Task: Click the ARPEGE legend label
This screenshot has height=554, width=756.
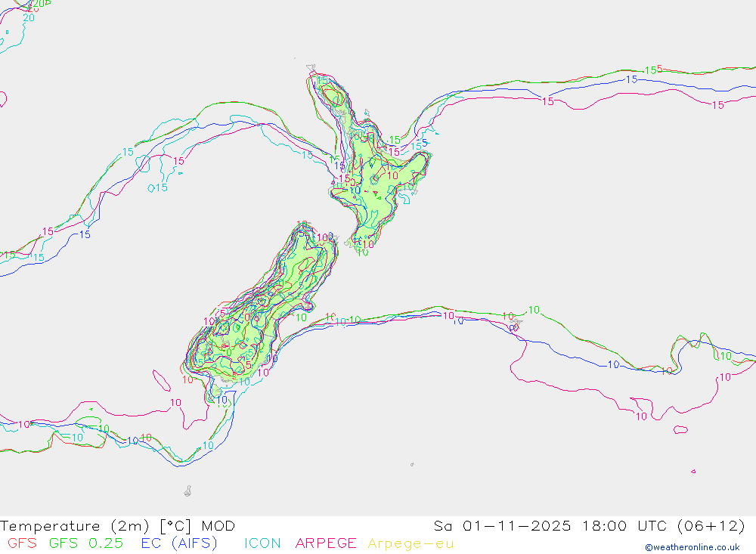Action: click(326, 543)
